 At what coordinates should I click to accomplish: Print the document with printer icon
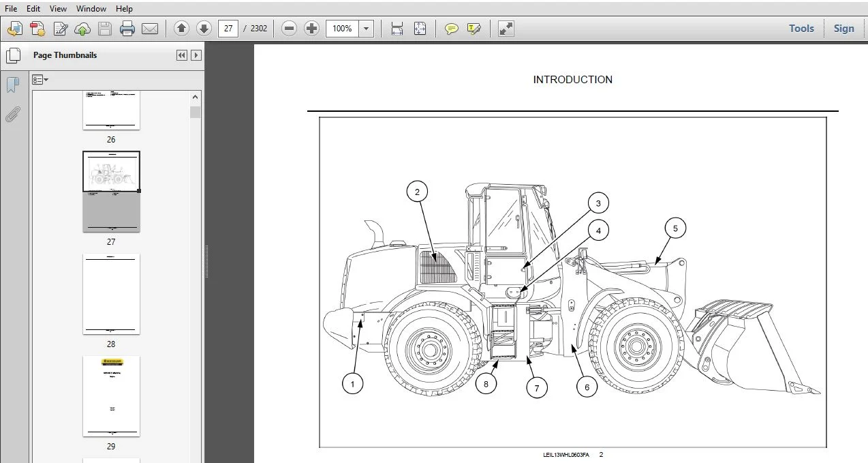[127, 29]
